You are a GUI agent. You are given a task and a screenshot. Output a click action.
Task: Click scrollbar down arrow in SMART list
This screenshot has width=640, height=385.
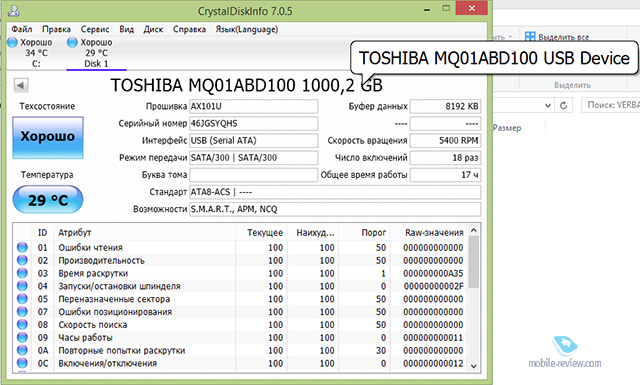click(x=473, y=366)
